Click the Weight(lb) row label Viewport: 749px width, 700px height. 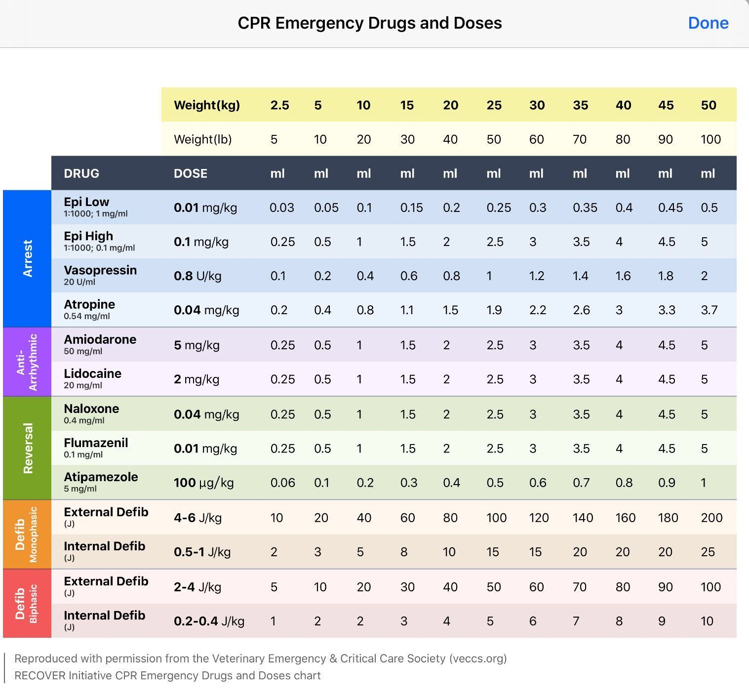point(203,139)
